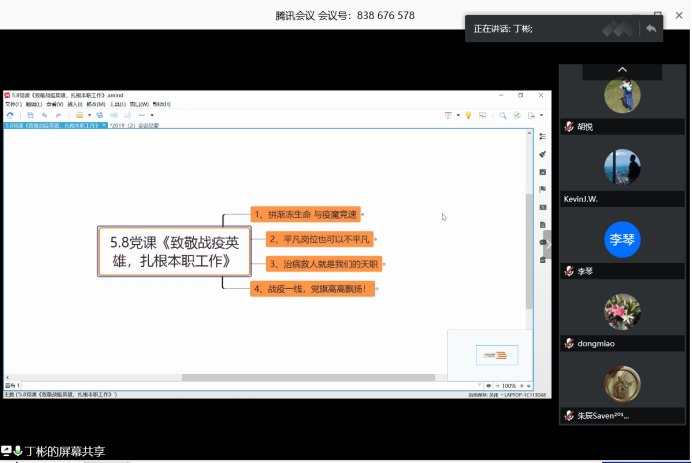The height and width of the screenshot is (463, 692).
Task: Click the save icon in XMind toolbar
Action: (31, 115)
